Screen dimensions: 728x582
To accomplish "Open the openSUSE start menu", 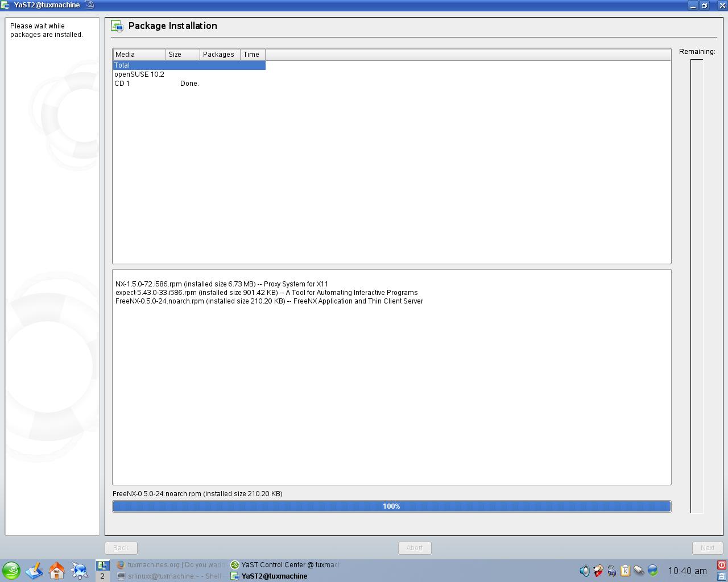I will [11, 570].
